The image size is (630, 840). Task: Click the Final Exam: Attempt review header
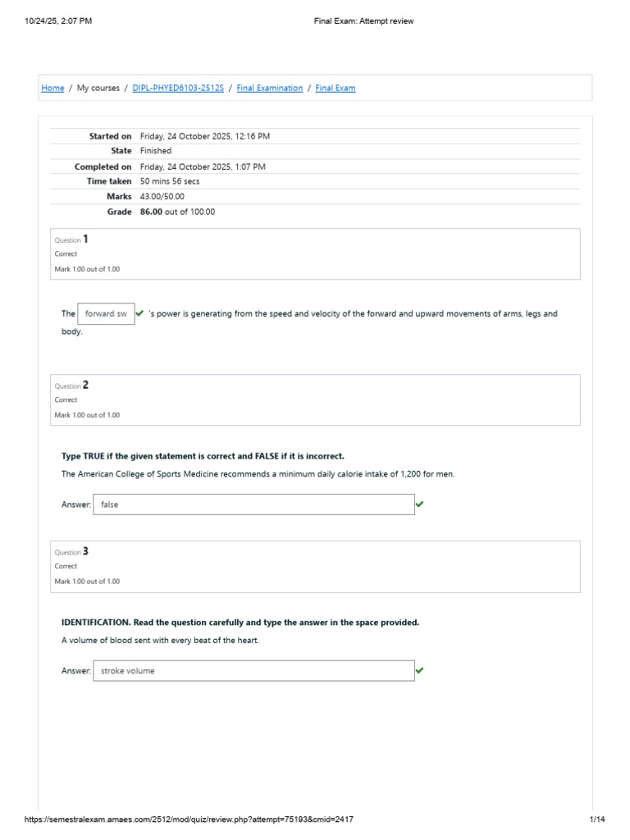click(363, 21)
